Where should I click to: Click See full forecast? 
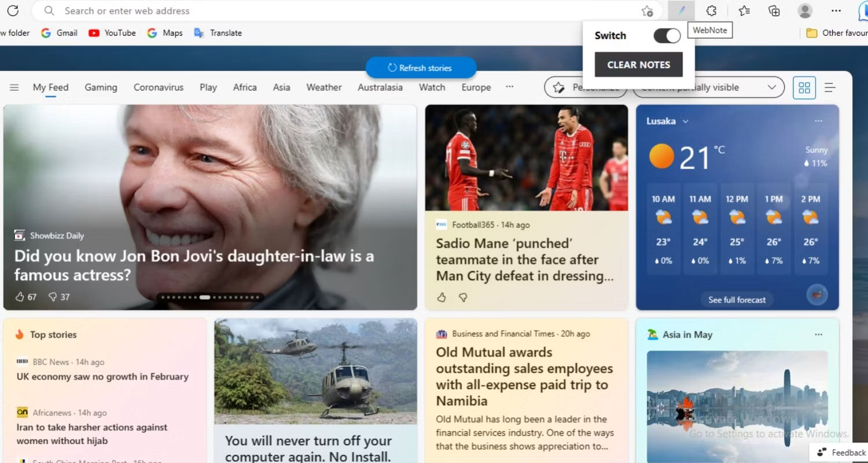[x=737, y=300]
